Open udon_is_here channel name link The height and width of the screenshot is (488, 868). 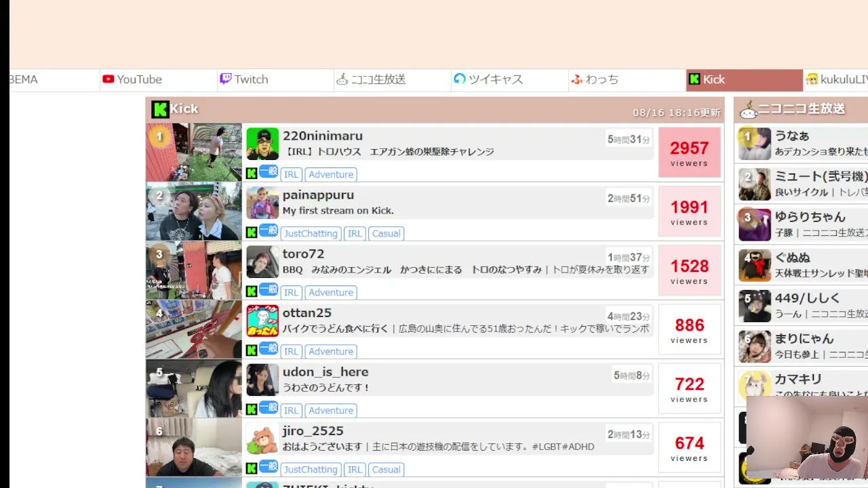coord(325,372)
